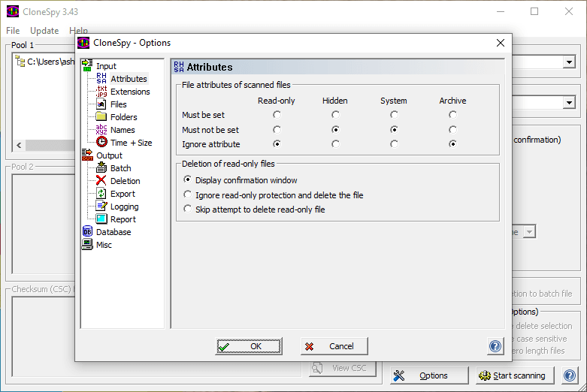Click the CloneSpy app icon in main title bar
The width and height of the screenshot is (587, 392).
click(x=13, y=11)
